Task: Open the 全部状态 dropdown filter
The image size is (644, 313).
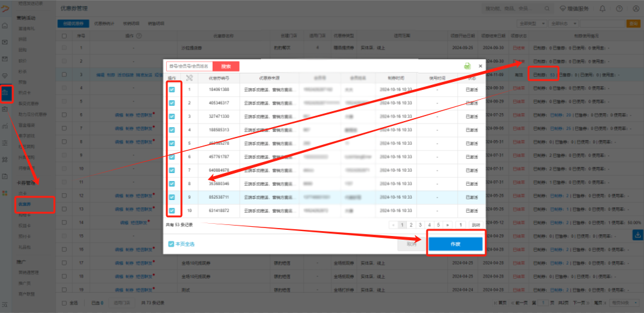Action: click(562, 23)
